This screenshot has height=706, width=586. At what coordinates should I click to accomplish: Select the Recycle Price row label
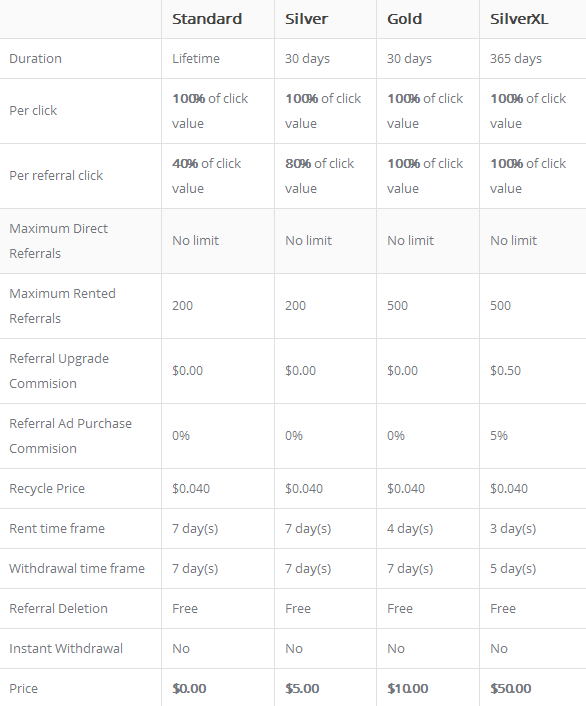pos(47,489)
